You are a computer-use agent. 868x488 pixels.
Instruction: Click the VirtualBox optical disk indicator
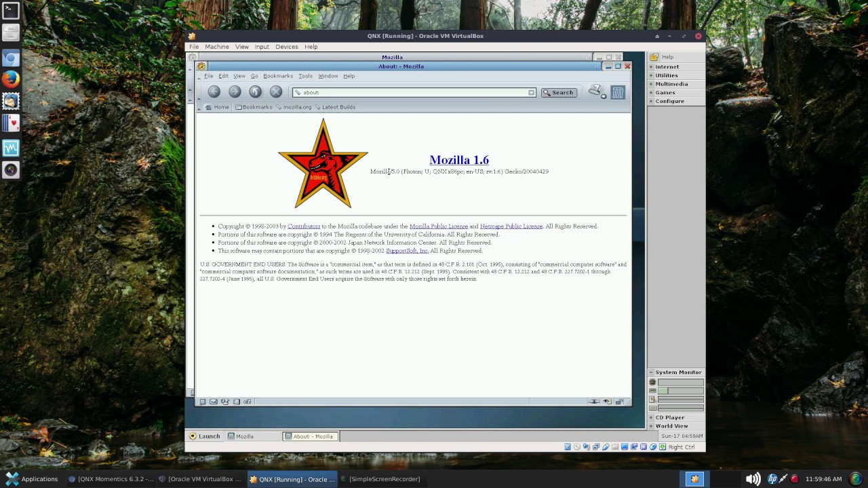(x=578, y=447)
